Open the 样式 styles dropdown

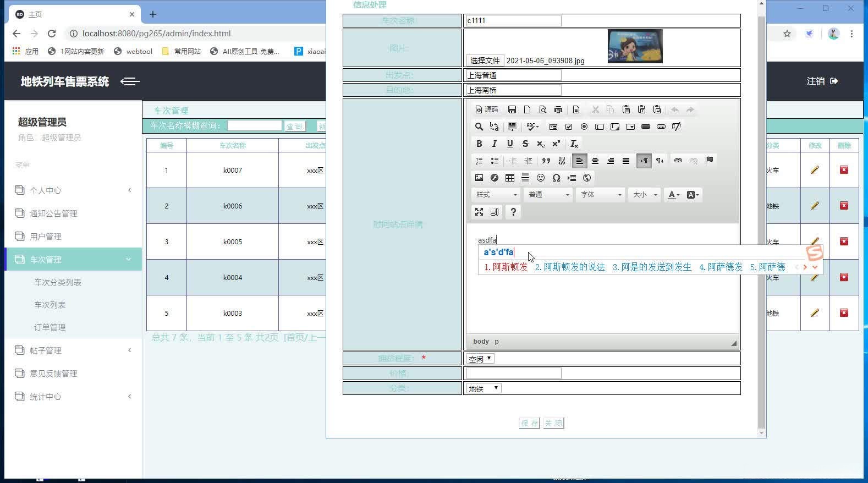click(x=496, y=195)
